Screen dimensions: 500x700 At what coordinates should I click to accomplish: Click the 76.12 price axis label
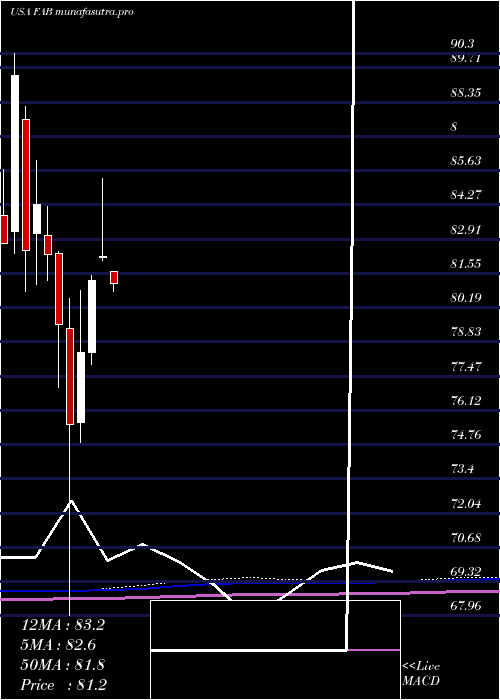coord(466,401)
